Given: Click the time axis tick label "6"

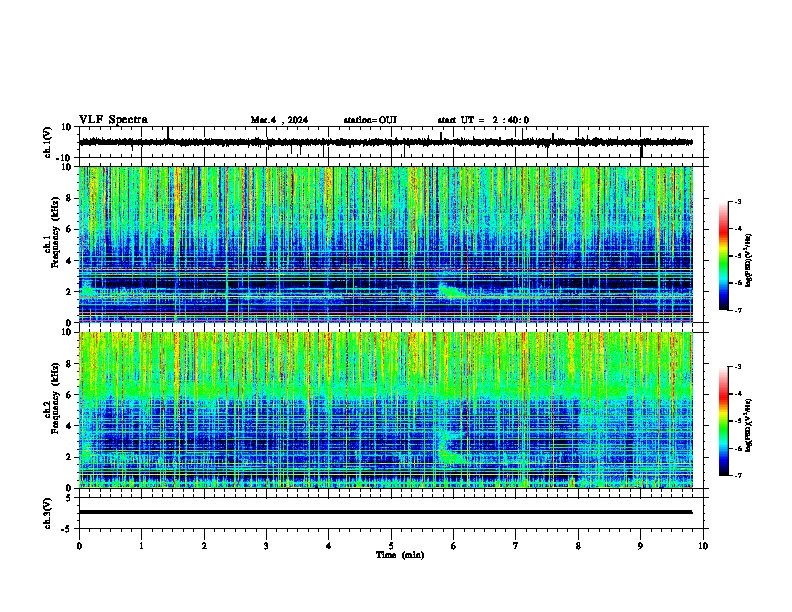Looking at the screenshot, I should 454,546.
